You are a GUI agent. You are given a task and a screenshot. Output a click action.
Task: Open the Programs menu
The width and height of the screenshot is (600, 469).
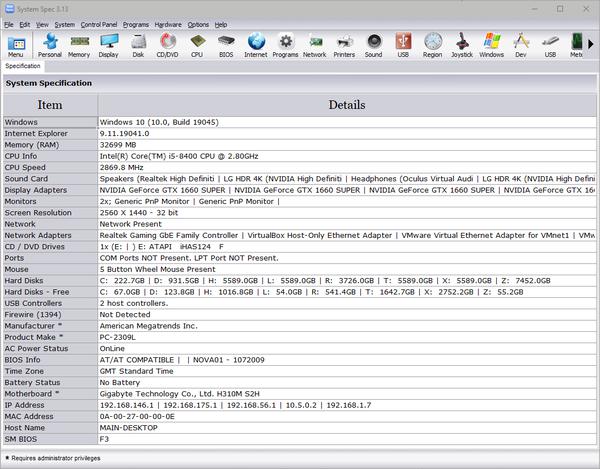[136, 24]
